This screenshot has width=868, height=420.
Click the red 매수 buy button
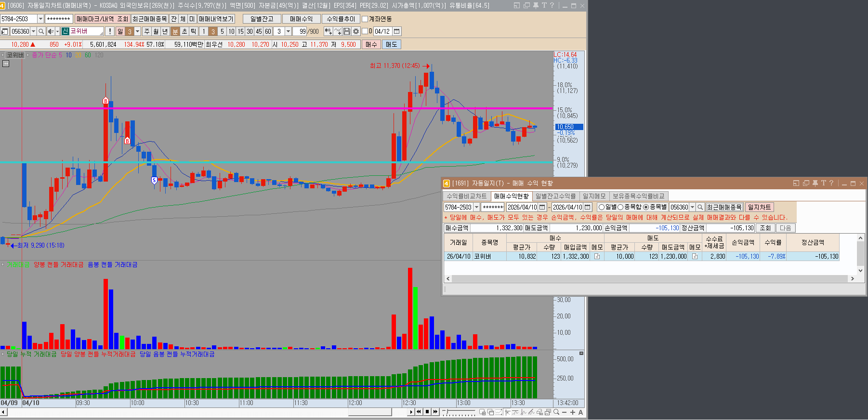pyautogui.click(x=371, y=44)
